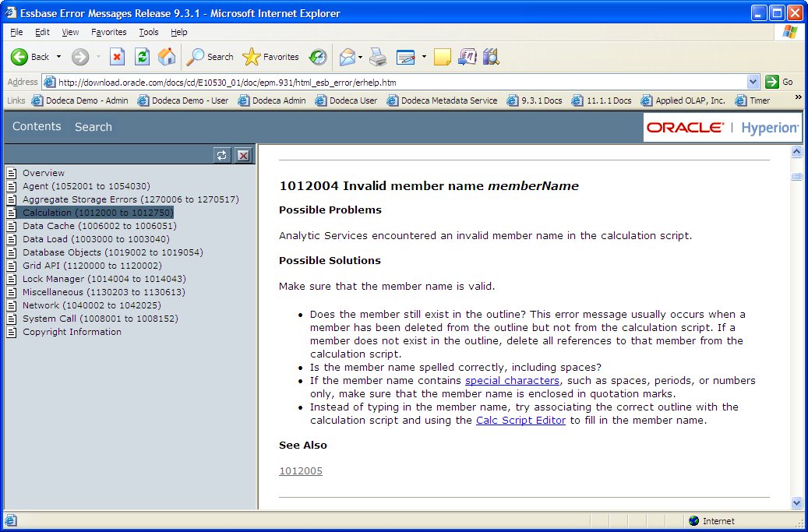Open the Back button history dropdown arrow
808x532 pixels.
click(x=58, y=57)
